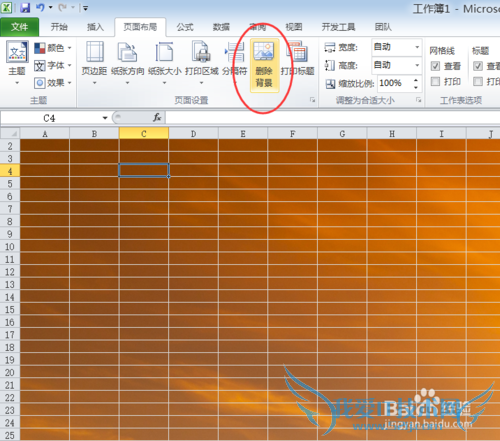The image size is (500, 441).
Task: Click the selected cell C4
Action: click(x=144, y=170)
